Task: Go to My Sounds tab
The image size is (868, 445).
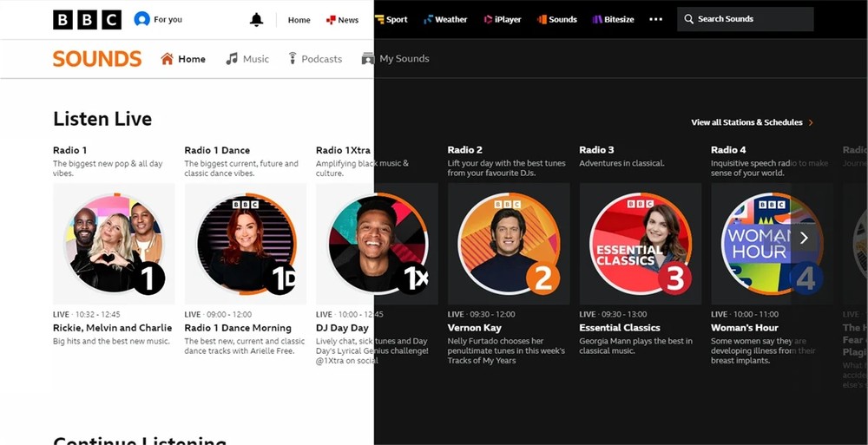Action: pyautogui.click(x=396, y=59)
